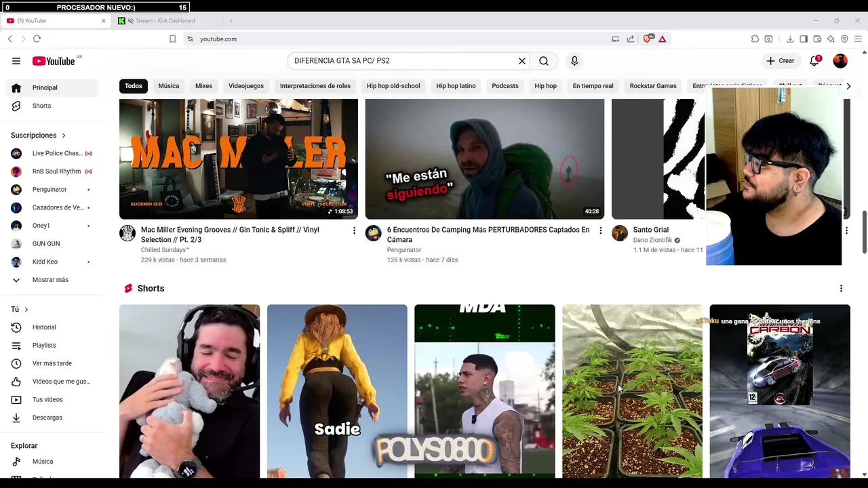Screen dimensions: 868x488
Task: Open options for 6 Encuentros De Camping video
Action: [600, 231]
